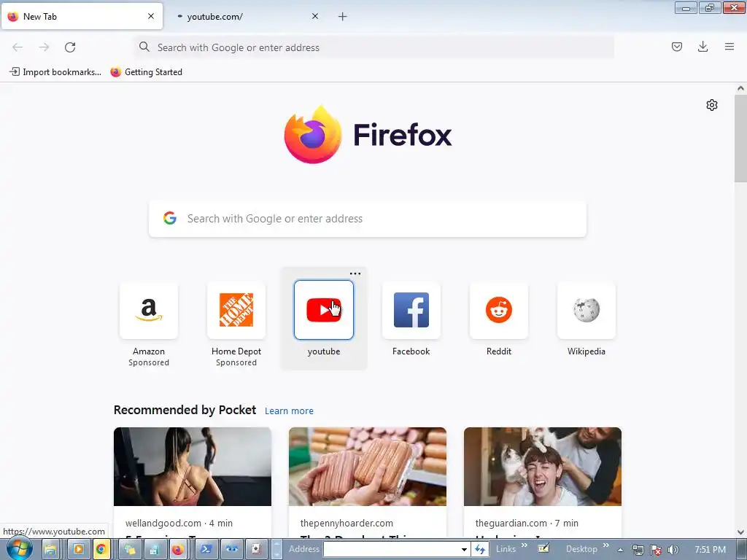Click the address bar search field
The image size is (747, 560).
[x=373, y=47]
